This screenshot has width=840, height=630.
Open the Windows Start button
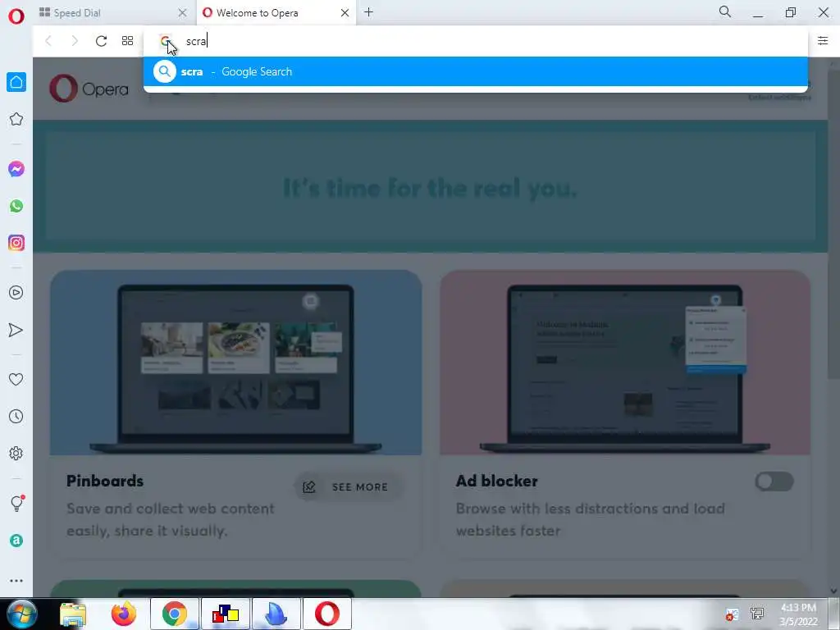[x=22, y=614]
